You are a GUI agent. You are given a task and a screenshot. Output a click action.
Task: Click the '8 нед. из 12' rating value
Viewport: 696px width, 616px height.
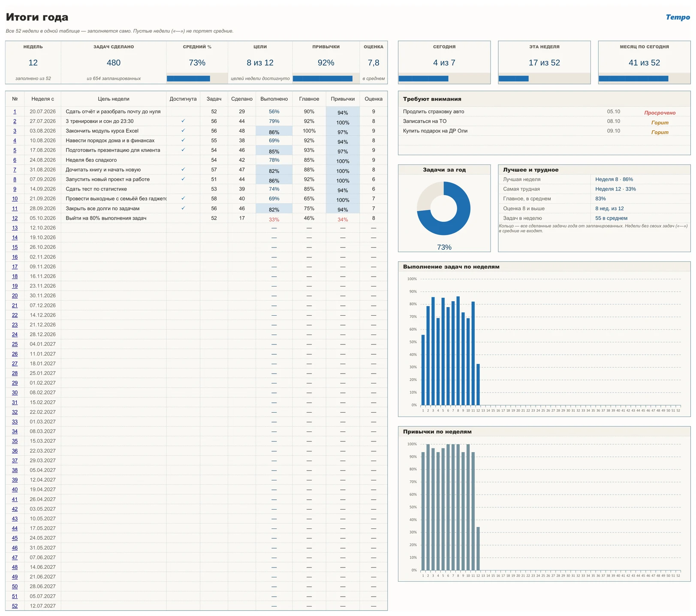click(x=609, y=208)
